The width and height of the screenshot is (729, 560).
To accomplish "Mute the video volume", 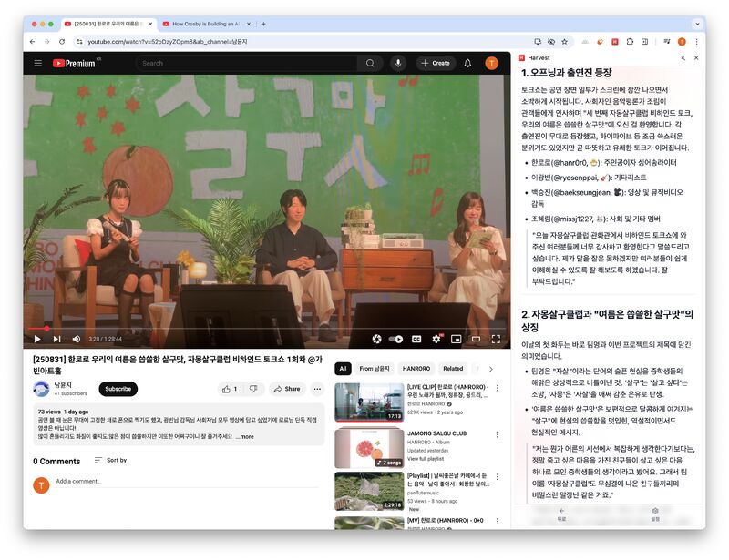I will click(76, 339).
